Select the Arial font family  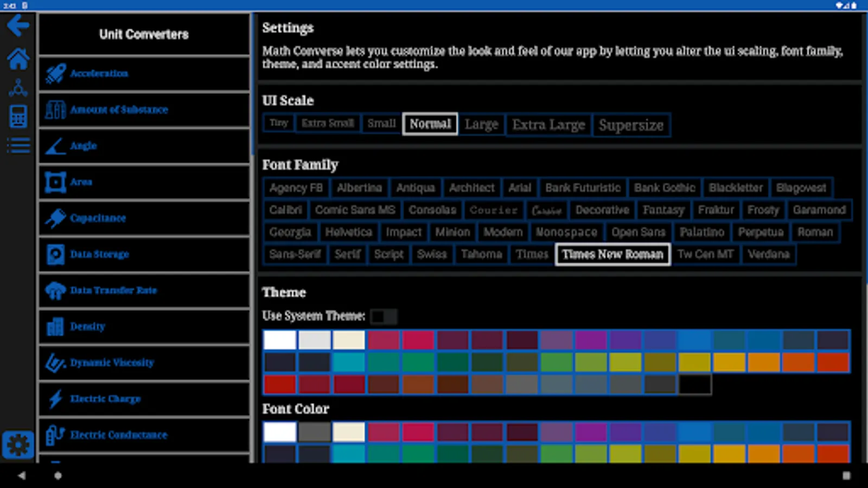tap(519, 188)
